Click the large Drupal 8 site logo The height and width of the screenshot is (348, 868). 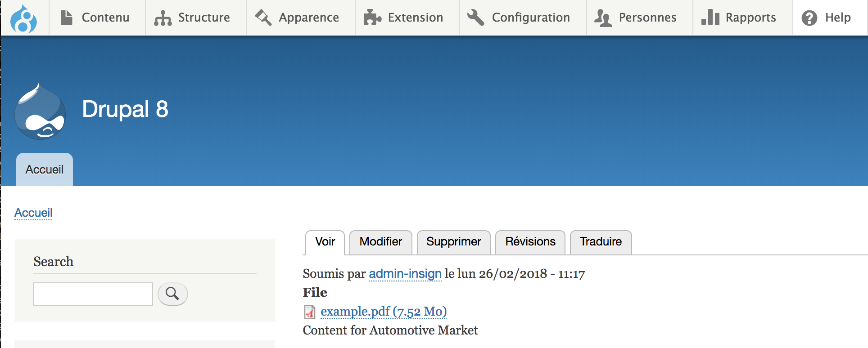tap(40, 111)
